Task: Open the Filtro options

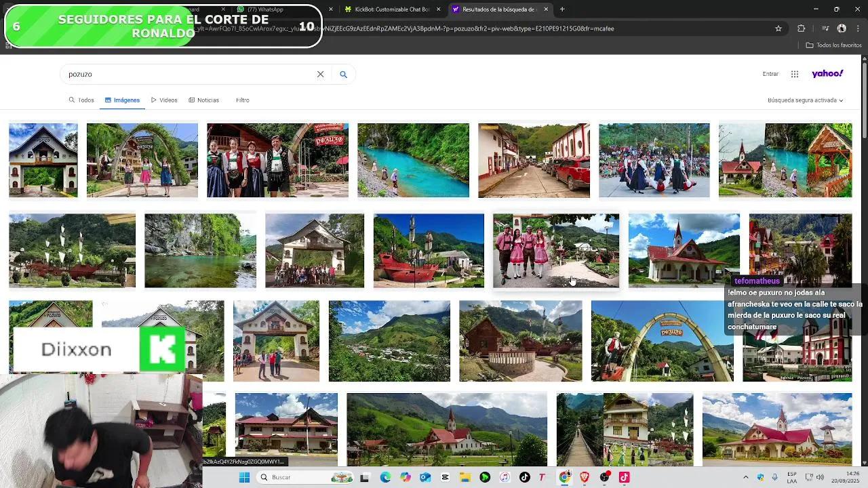Action: (x=243, y=100)
